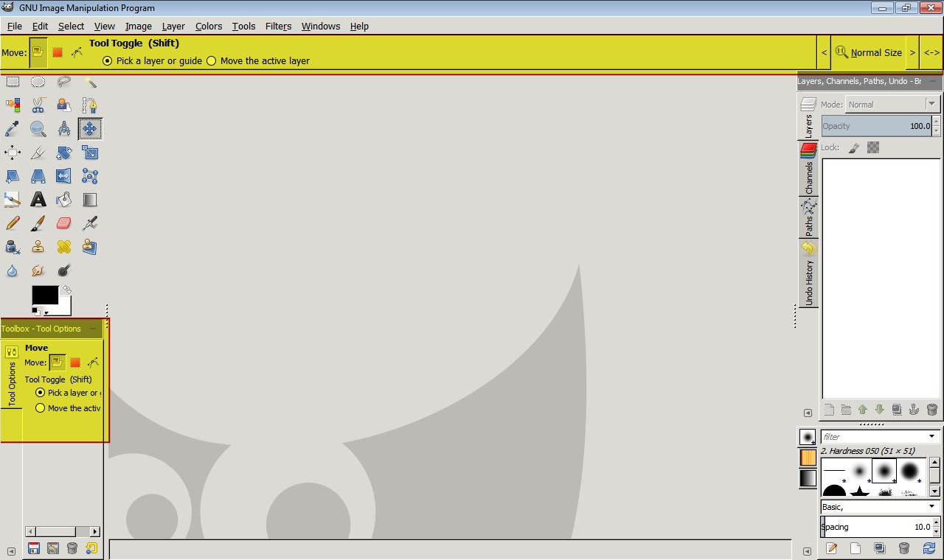
Task: Adjust the Opacity slider
Action: coord(877,126)
